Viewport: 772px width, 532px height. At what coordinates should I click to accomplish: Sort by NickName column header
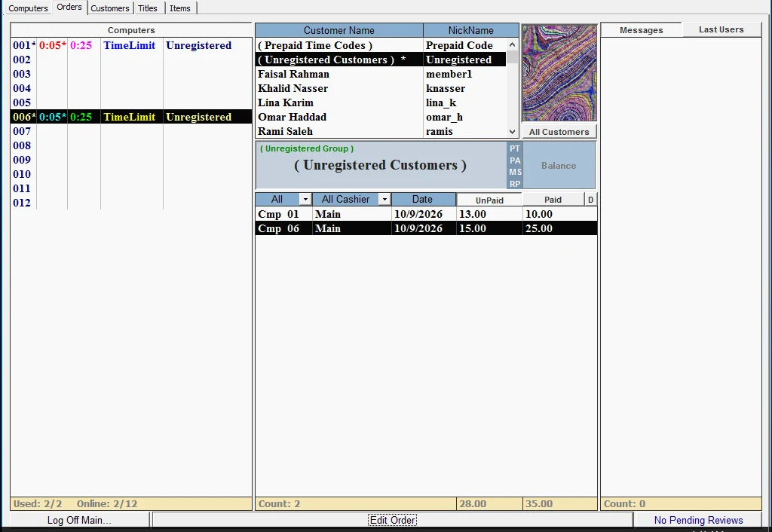click(470, 30)
